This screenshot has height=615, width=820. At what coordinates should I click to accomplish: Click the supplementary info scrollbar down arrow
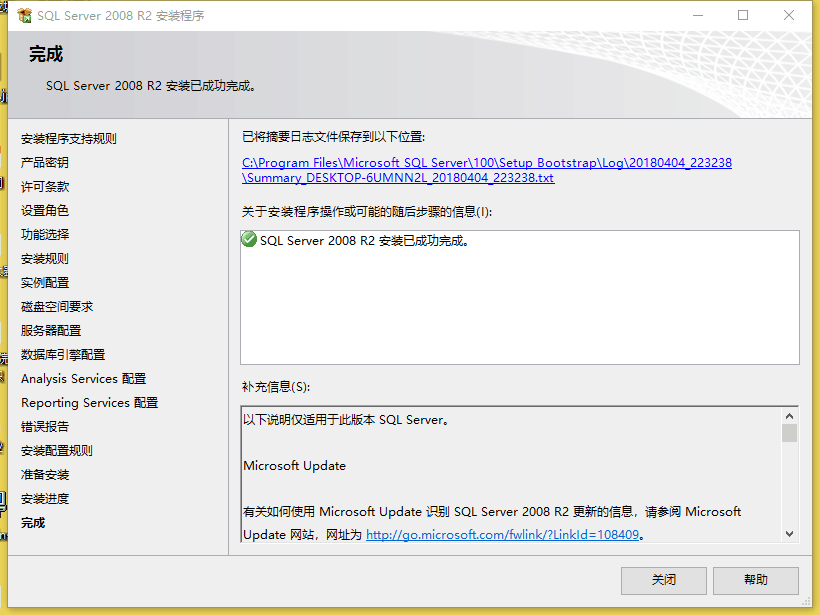click(x=789, y=534)
